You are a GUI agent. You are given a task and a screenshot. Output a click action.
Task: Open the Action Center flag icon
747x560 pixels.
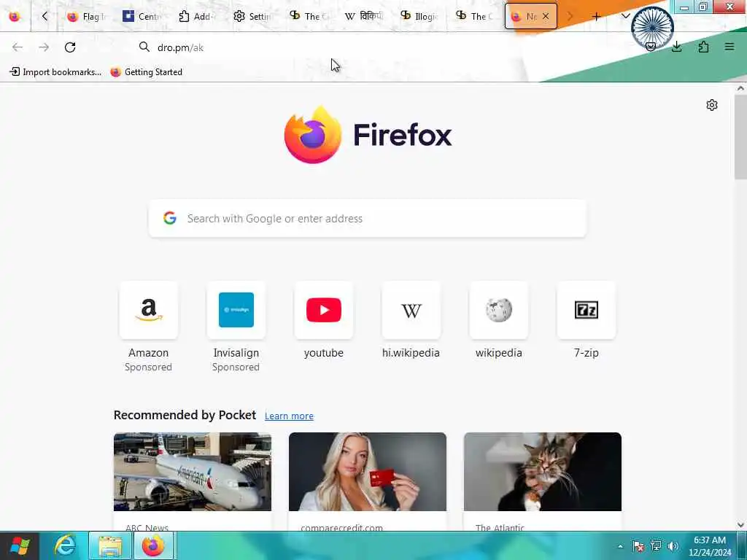(638, 546)
